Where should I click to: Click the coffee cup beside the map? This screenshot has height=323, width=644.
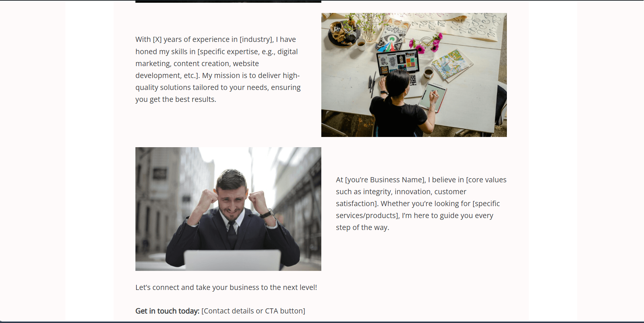click(x=428, y=72)
